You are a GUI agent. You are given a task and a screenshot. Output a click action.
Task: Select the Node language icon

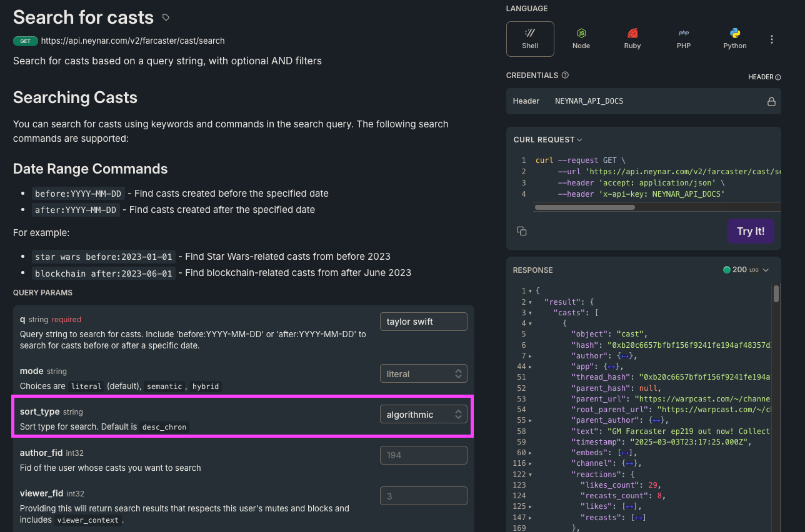tap(581, 39)
